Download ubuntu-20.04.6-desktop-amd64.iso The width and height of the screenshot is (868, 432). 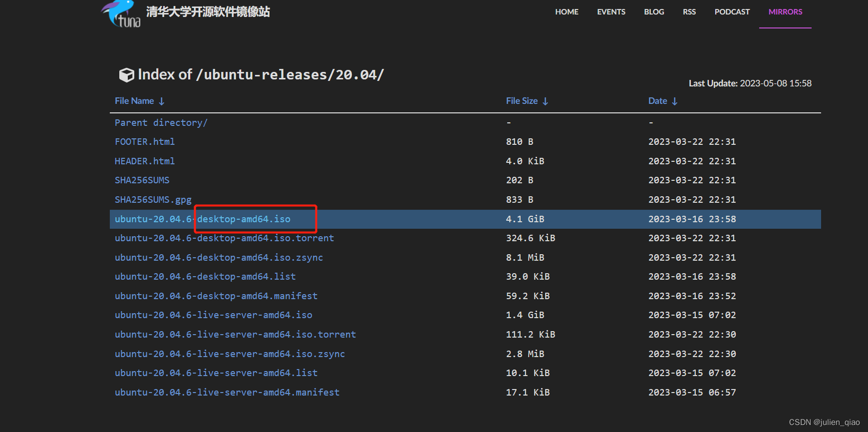(x=203, y=219)
